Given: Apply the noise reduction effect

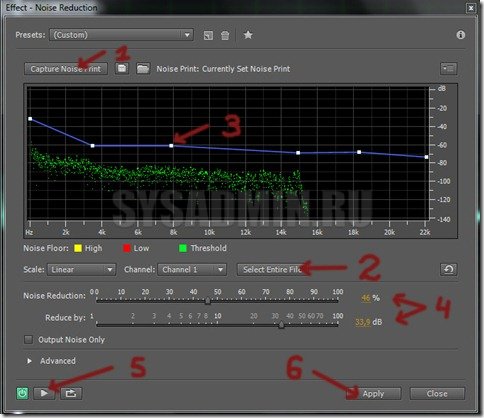Looking at the screenshot, I should point(373,394).
